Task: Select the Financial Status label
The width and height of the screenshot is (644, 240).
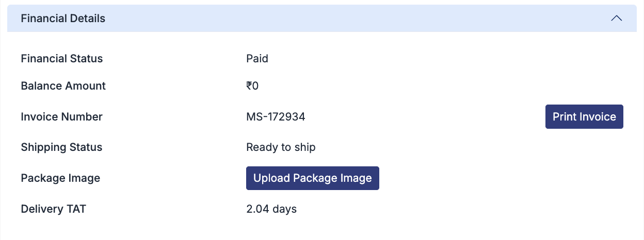Action: [62, 59]
